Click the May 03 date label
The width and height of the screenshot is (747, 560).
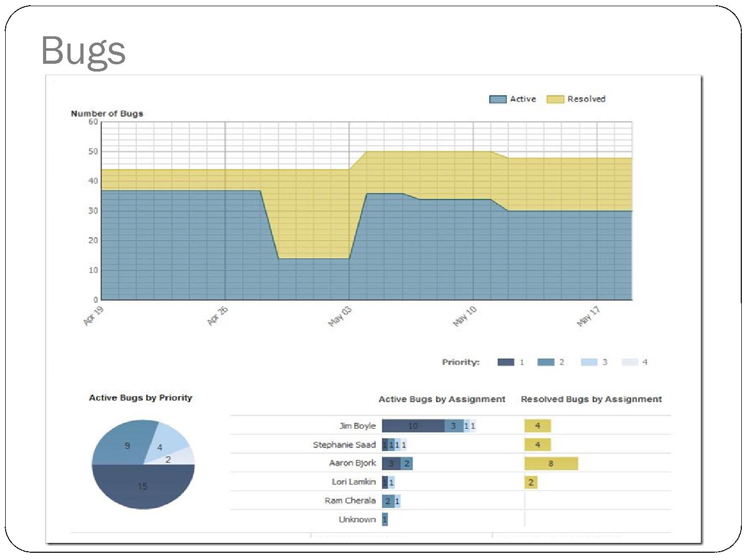click(340, 317)
